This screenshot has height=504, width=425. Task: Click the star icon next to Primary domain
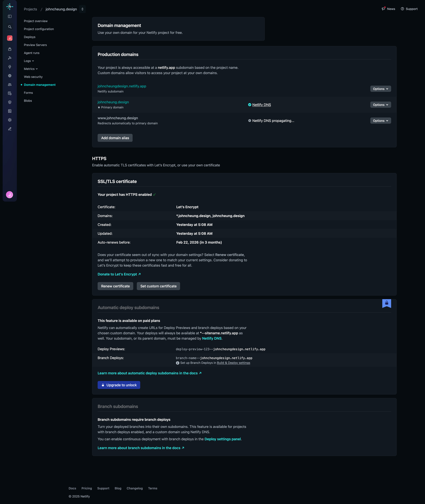[99, 107]
